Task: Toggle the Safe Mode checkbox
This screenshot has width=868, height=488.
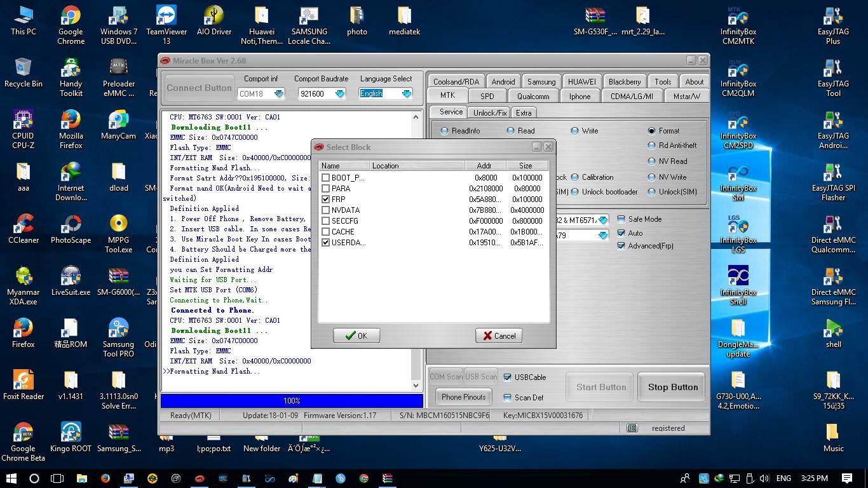Action: (621, 219)
